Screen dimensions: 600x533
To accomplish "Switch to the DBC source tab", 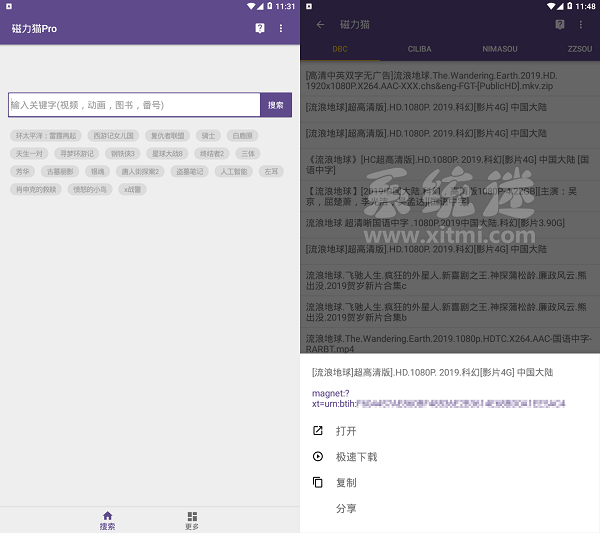I will [x=340, y=49].
